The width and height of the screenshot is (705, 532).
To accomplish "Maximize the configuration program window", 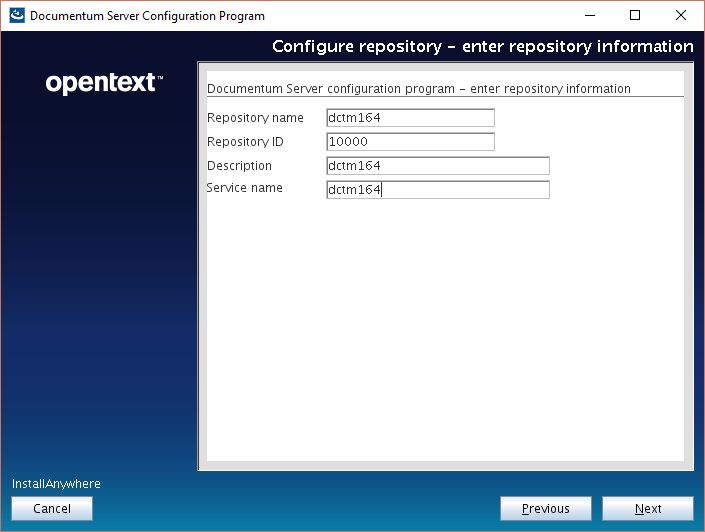I will tap(634, 16).
